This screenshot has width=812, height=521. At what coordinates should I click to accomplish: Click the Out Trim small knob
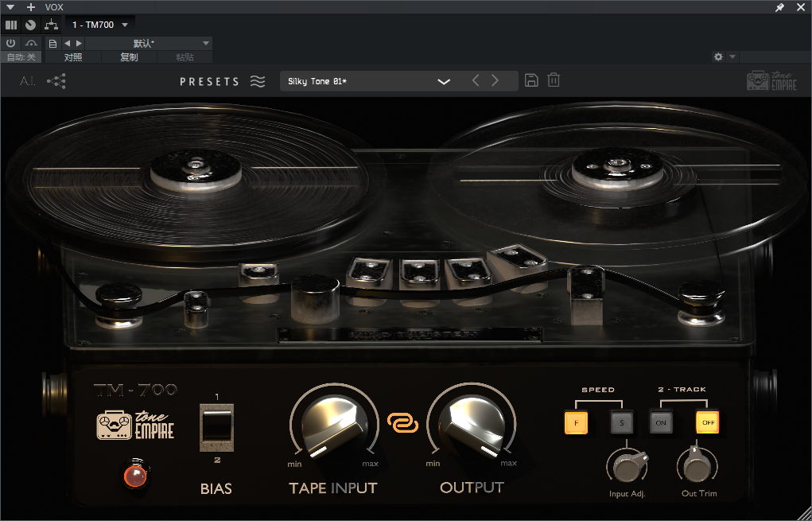698,465
